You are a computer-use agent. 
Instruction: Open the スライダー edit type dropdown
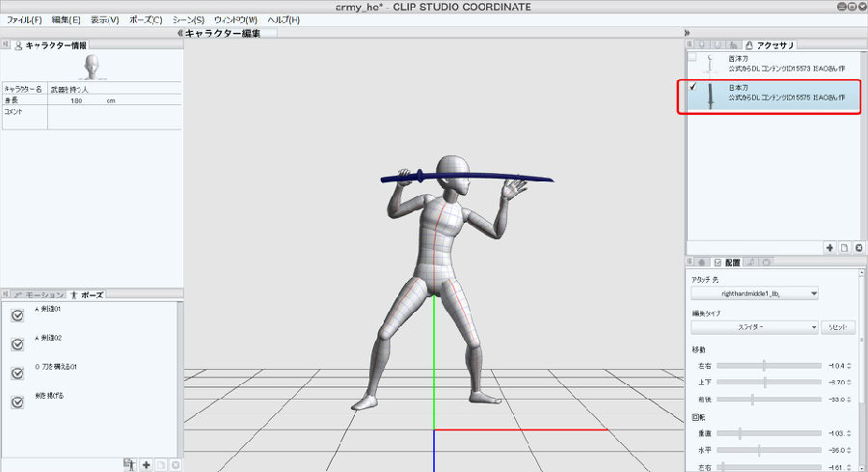pyautogui.click(x=754, y=327)
